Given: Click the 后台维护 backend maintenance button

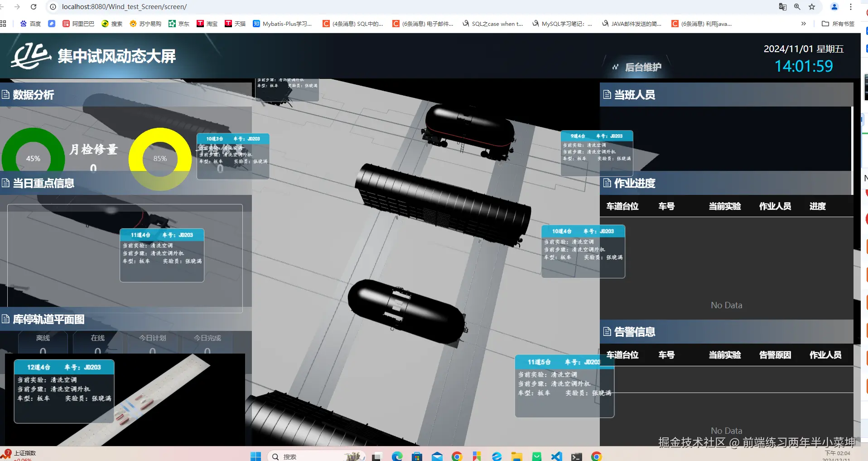Looking at the screenshot, I should (637, 67).
